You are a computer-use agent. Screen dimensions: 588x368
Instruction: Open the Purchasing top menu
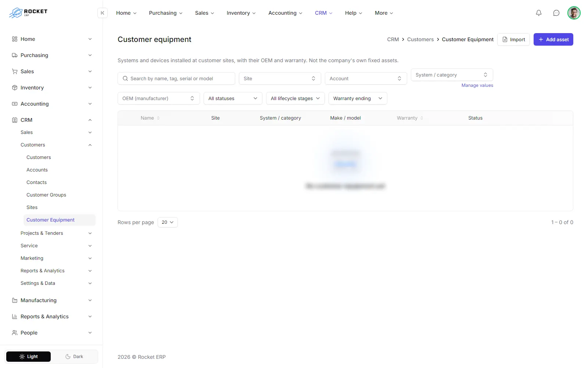166,13
